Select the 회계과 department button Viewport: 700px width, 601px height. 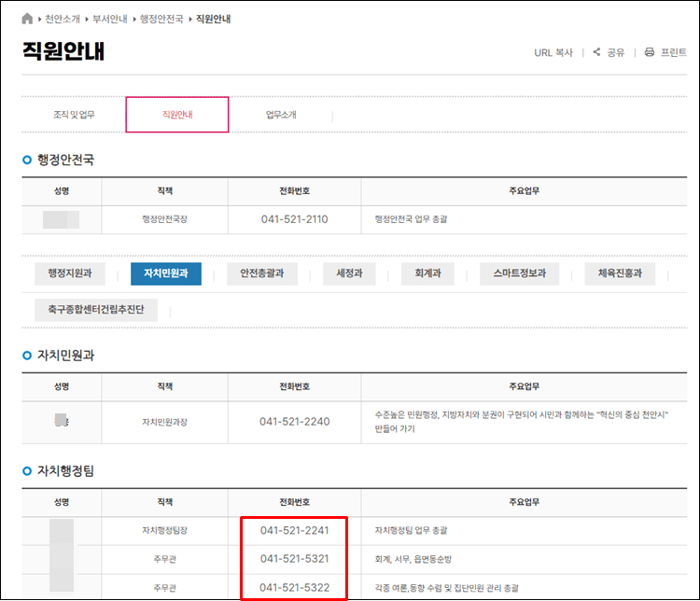click(x=427, y=273)
